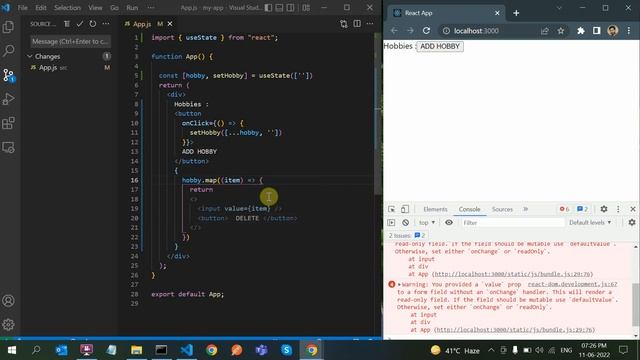640x360 pixels.
Task: Open the Accounts menu in VS Code
Action: 8,301
